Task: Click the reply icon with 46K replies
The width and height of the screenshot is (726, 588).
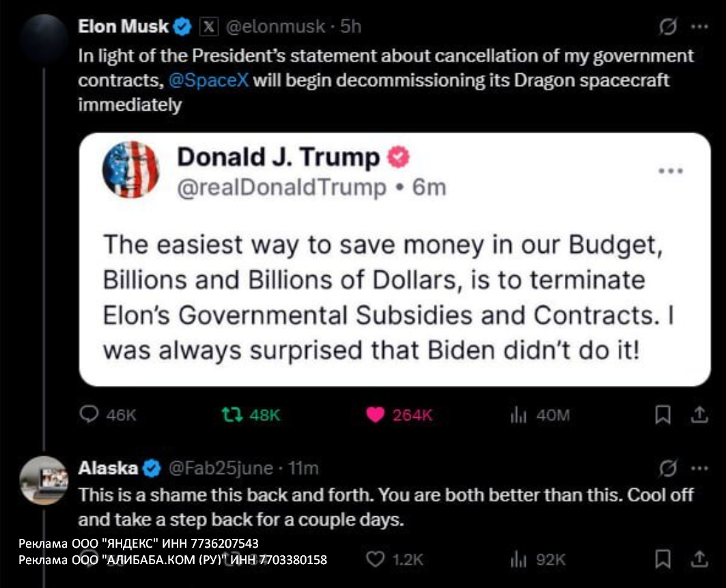Action: pyautogui.click(x=89, y=415)
